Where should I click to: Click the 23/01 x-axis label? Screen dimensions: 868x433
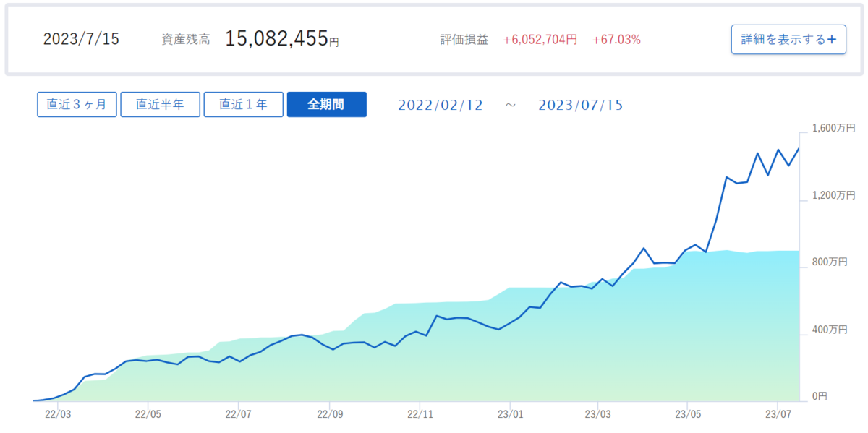point(511,414)
